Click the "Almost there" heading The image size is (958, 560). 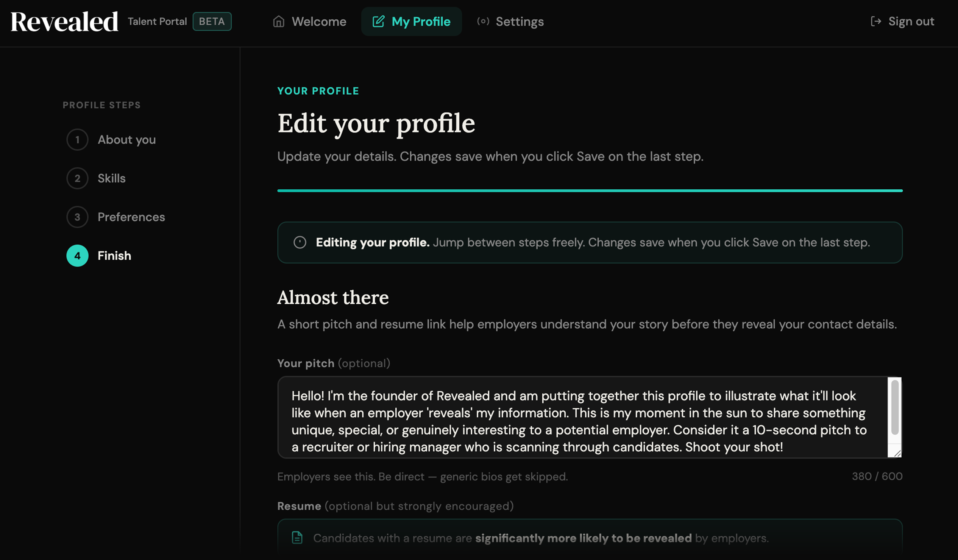pyautogui.click(x=333, y=297)
